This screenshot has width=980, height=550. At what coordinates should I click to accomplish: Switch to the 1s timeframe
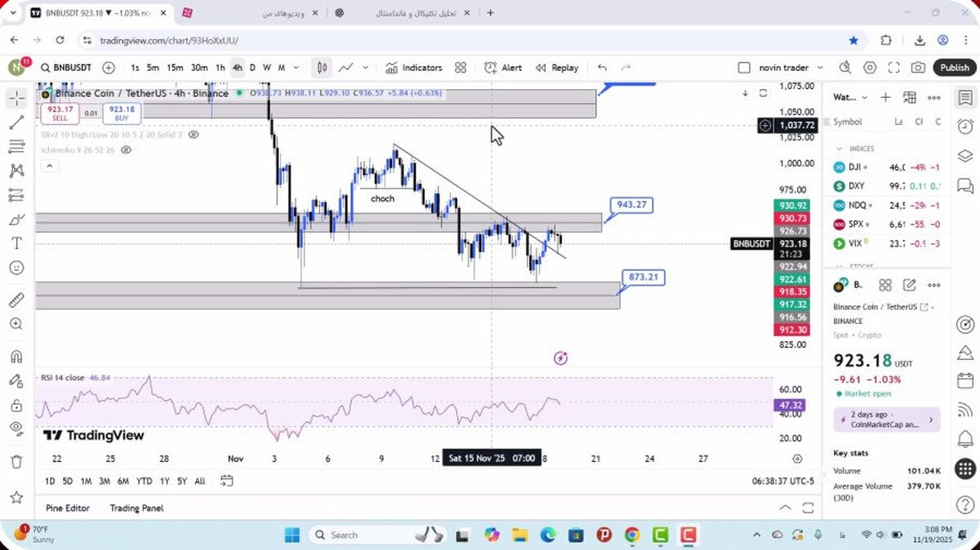point(135,68)
